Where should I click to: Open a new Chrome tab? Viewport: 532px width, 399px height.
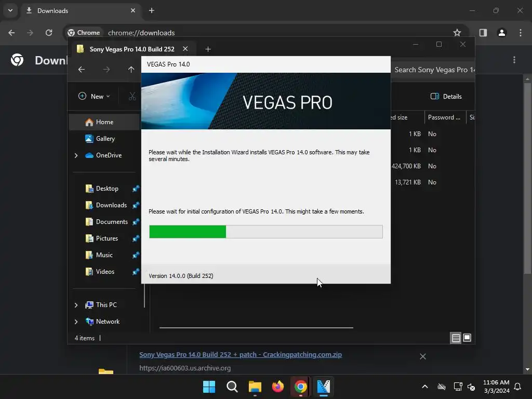tap(152, 10)
